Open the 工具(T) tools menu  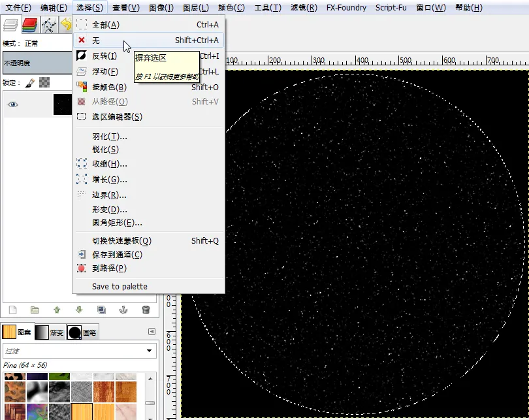[x=268, y=7]
